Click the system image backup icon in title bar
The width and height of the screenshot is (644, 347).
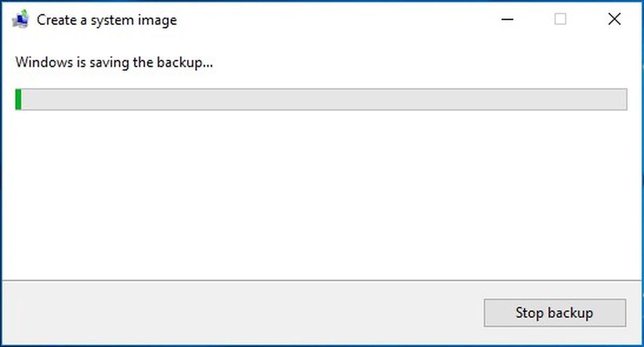point(20,20)
